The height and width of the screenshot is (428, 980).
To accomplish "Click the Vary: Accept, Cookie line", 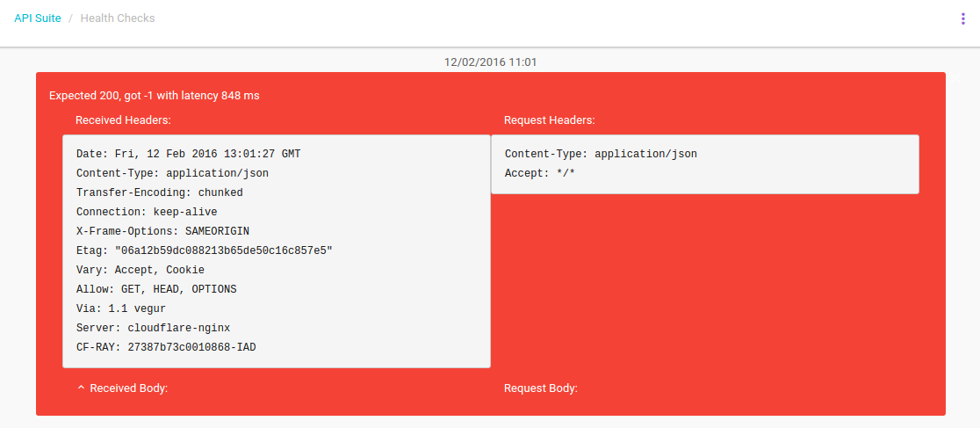I will click(x=141, y=270).
